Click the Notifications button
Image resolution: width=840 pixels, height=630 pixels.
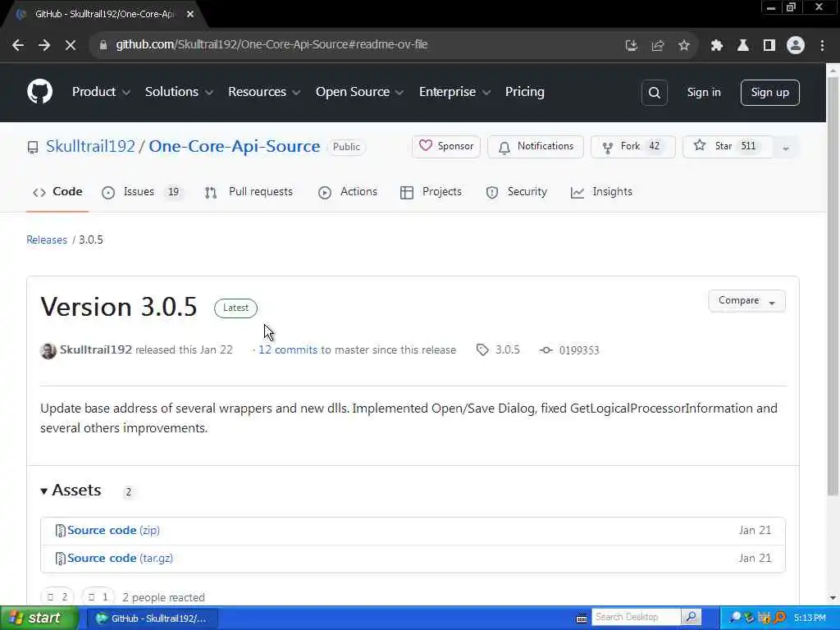(536, 147)
